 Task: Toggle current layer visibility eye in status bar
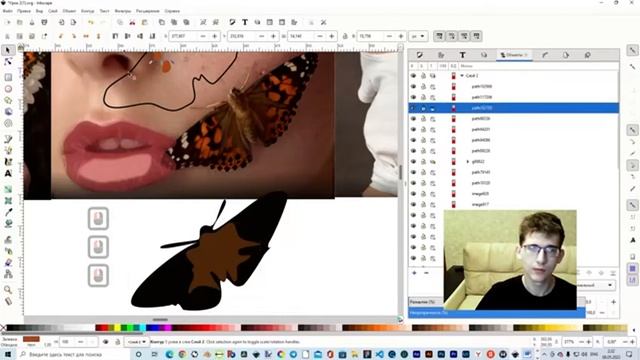(x=106, y=342)
